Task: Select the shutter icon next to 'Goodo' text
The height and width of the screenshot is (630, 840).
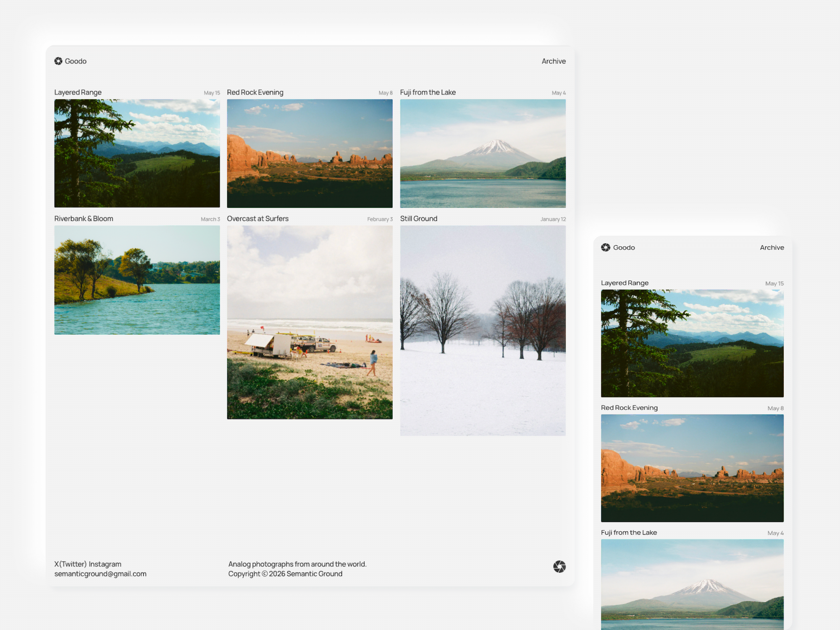Action: pos(58,61)
